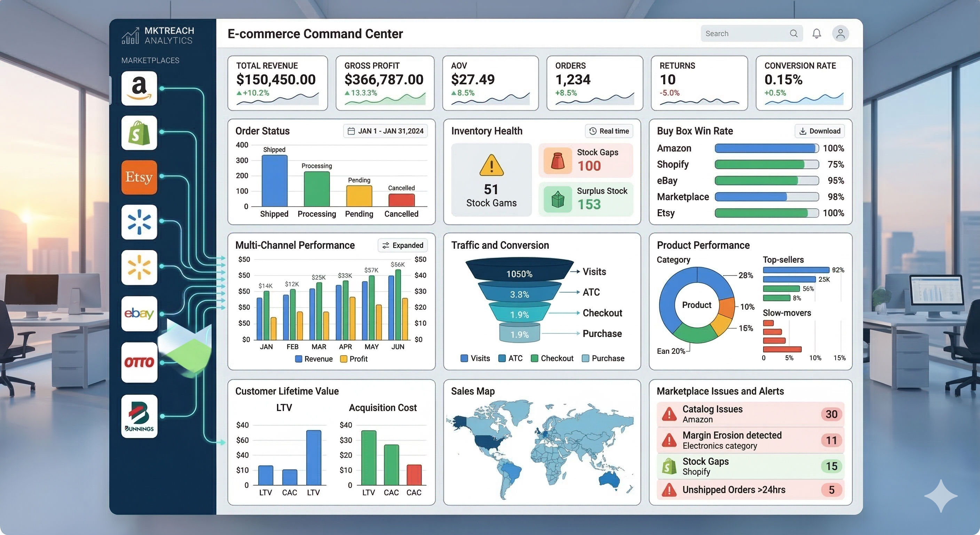Open the Shopify marketplace panel
This screenshot has height=535, width=980.
[139, 133]
